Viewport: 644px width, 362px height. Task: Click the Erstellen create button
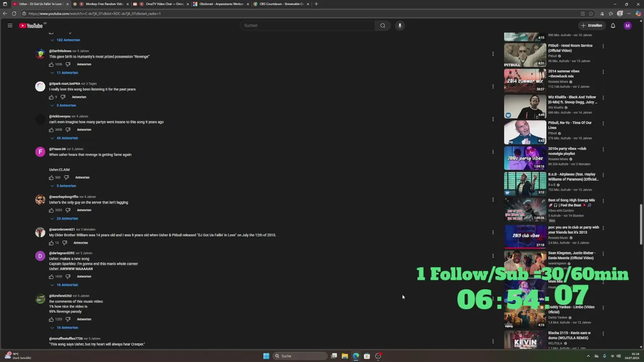click(591, 26)
